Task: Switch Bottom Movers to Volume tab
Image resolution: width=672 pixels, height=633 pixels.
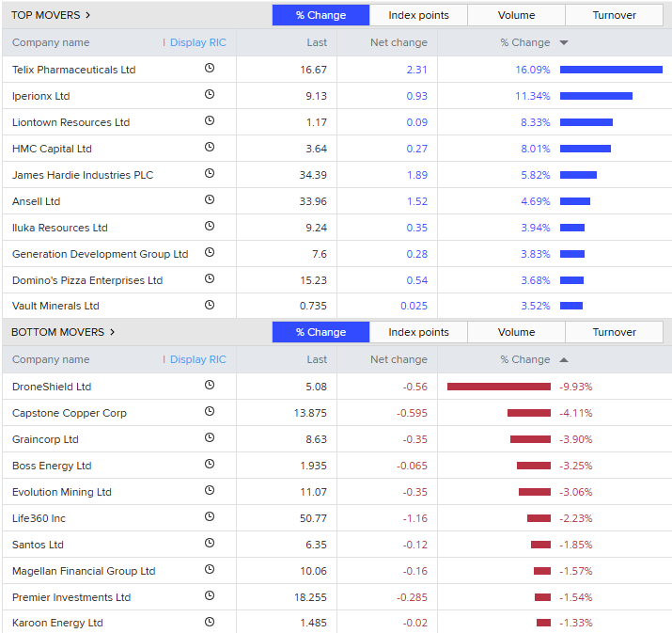Action: pos(516,332)
